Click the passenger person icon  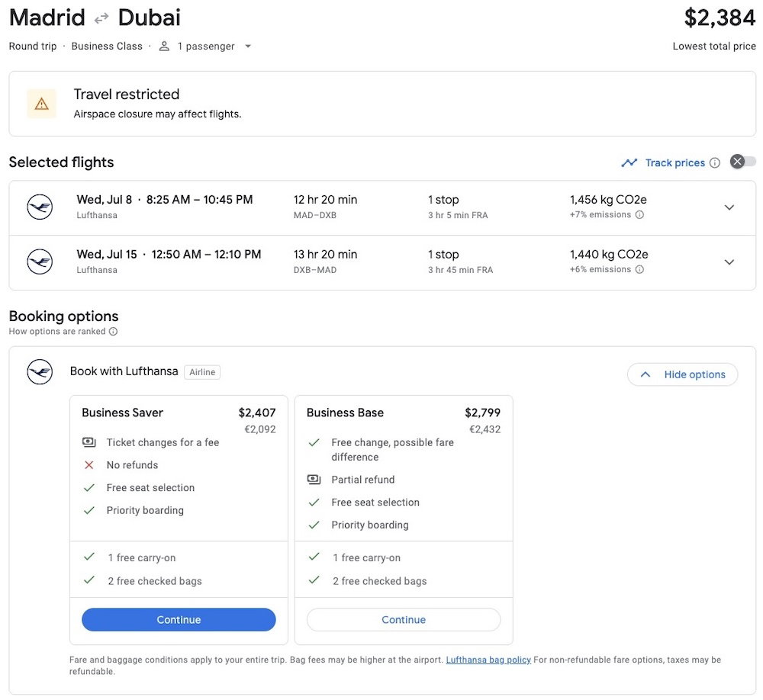(164, 47)
